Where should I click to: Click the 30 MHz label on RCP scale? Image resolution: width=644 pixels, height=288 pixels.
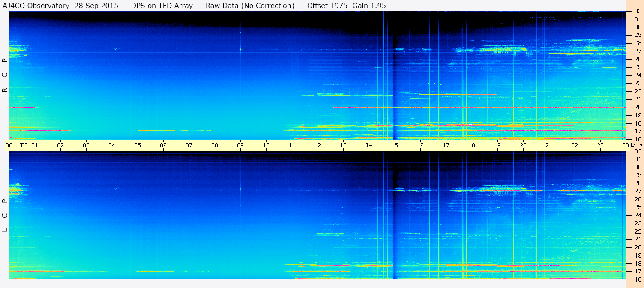(x=638, y=27)
